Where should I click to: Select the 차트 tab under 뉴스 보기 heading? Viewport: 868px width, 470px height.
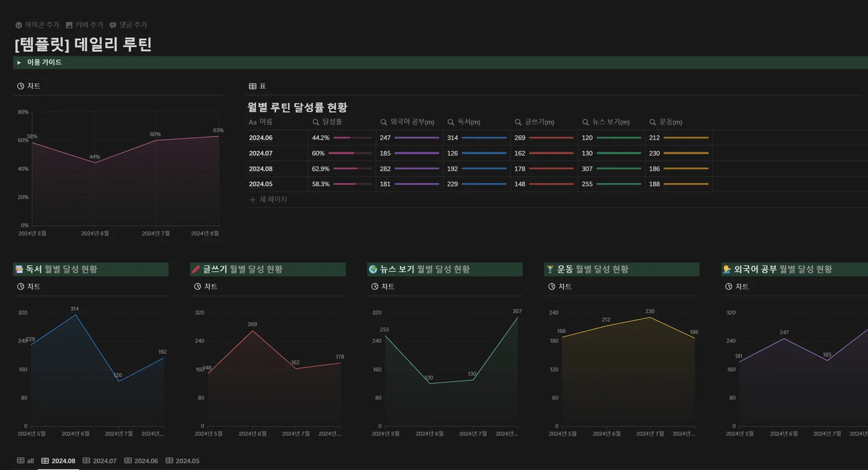[383, 287]
